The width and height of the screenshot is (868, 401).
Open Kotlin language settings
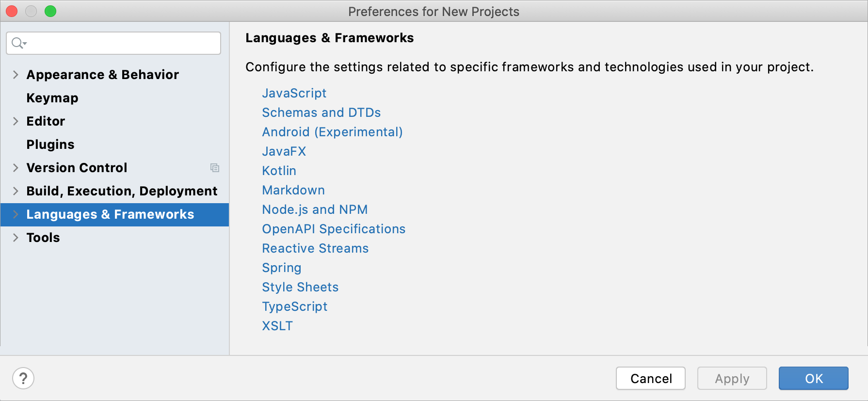click(279, 171)
